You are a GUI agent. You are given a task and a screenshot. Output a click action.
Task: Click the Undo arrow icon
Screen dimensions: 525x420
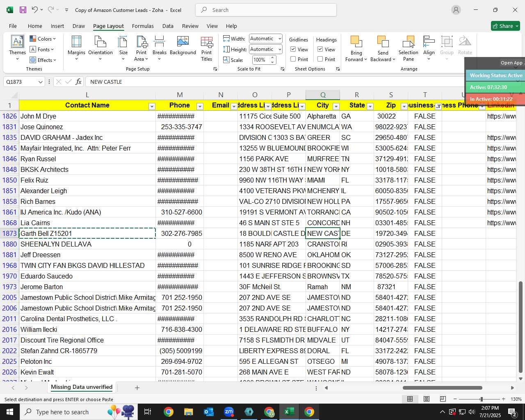pyautogui.click(x=35, y=10)
